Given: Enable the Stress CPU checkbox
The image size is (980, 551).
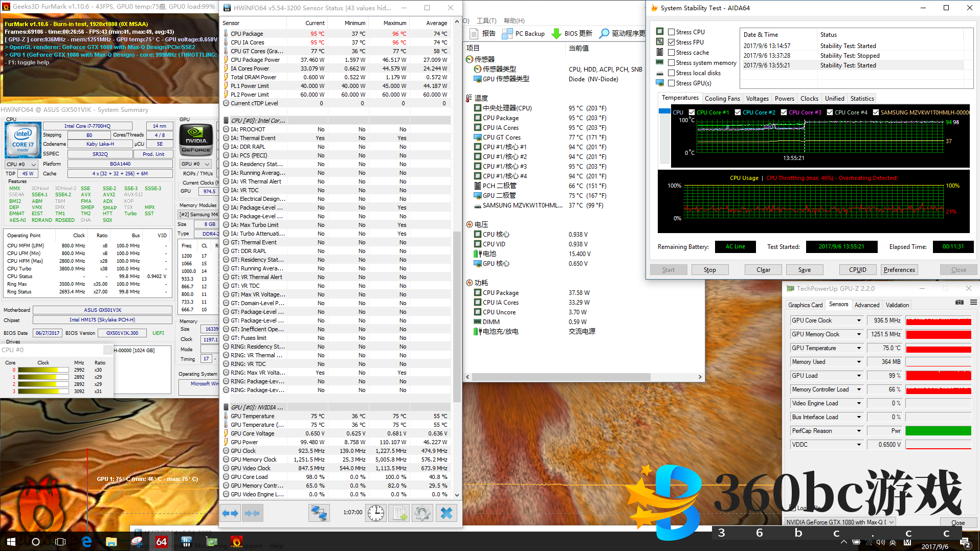Looking at the screenshot, I should coord(671,32).
